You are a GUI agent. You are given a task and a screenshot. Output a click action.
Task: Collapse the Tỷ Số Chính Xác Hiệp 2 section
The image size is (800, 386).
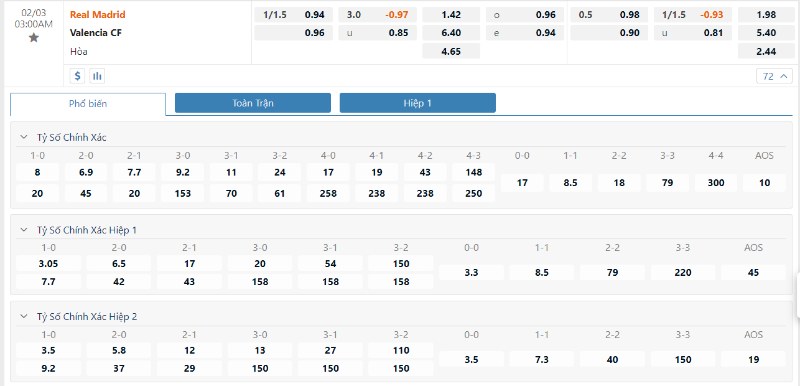coord(23,317)
